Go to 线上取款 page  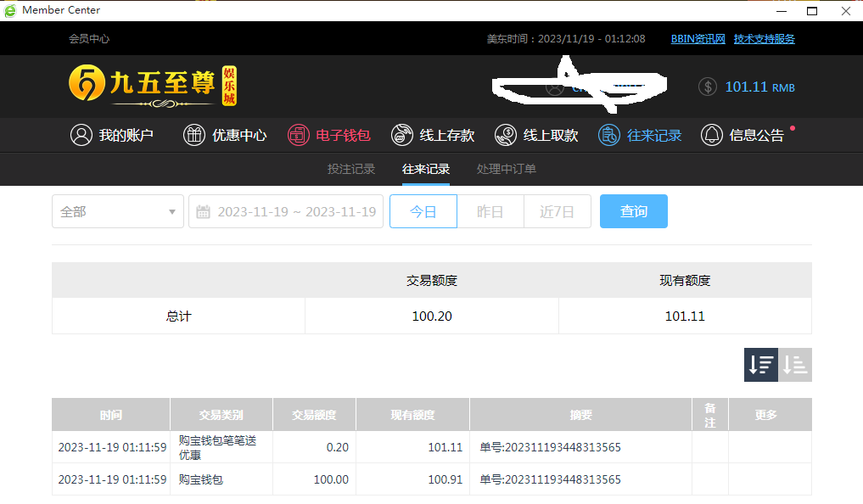536,135
